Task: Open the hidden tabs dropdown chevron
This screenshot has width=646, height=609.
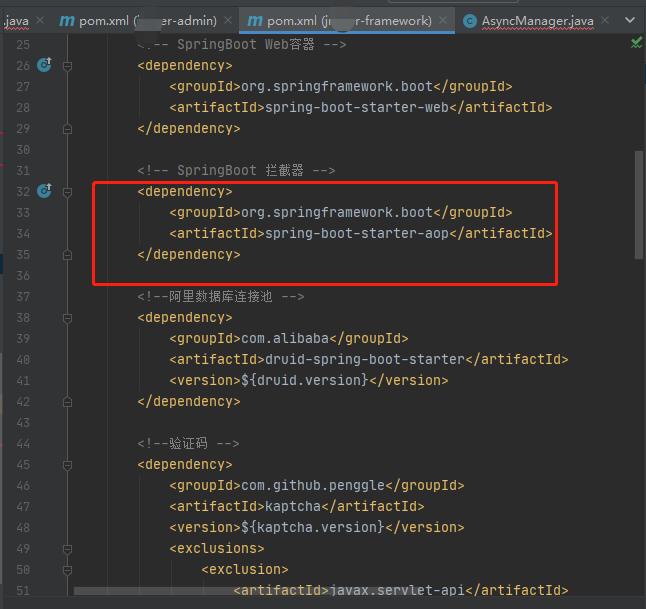Action: click(630, 20)
